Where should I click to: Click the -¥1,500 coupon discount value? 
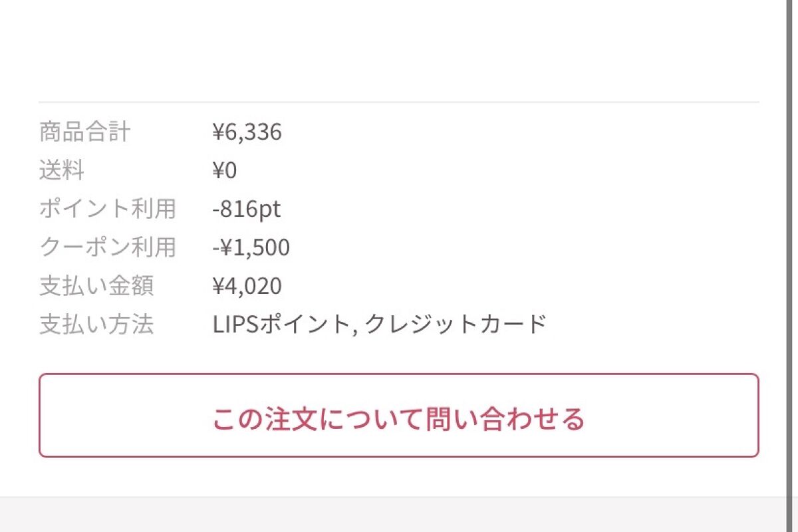click(x=251, y=247)
